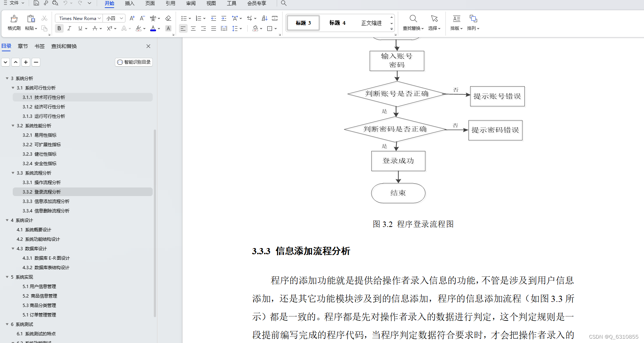
Task: Collapse the '4.3 数据库设计' node
Action: [x=13, y=248]
